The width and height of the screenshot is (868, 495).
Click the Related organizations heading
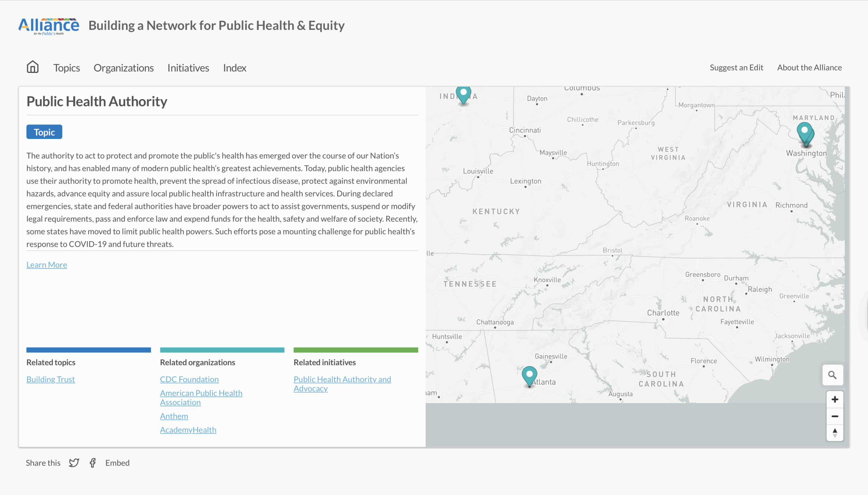(x=197, y=362)
